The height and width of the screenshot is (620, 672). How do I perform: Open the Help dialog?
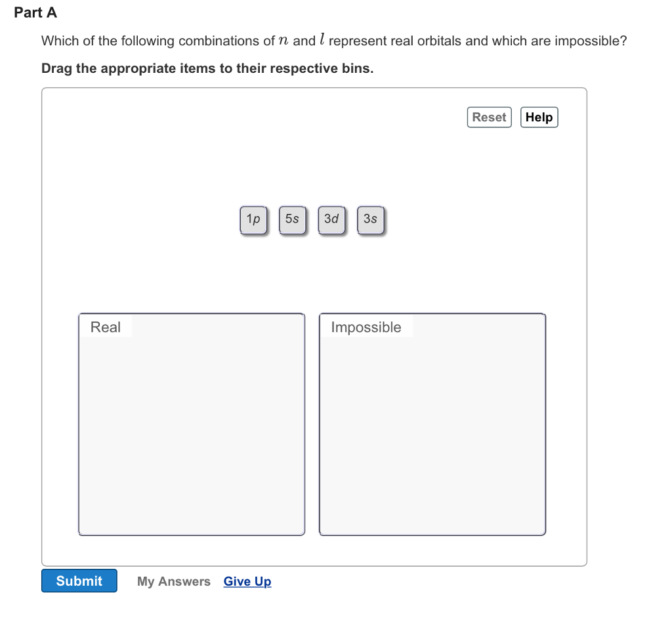pyautogui.click(x=539, y=117)
